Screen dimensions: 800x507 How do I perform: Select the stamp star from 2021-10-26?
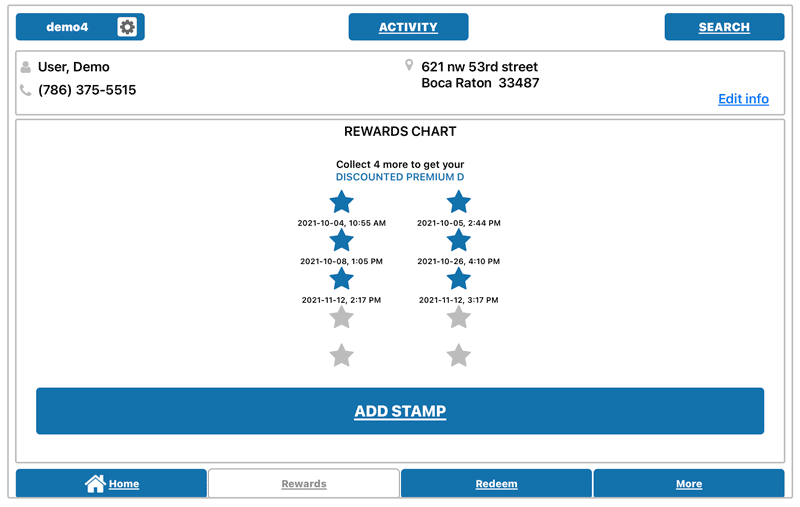click(458, 240)
